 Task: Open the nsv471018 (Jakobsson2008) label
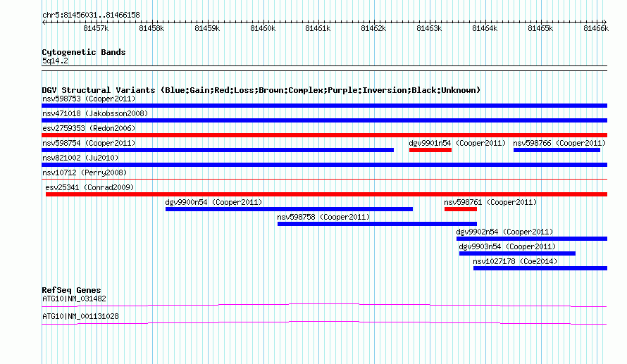pyautogui.click(x=95, y=113)
